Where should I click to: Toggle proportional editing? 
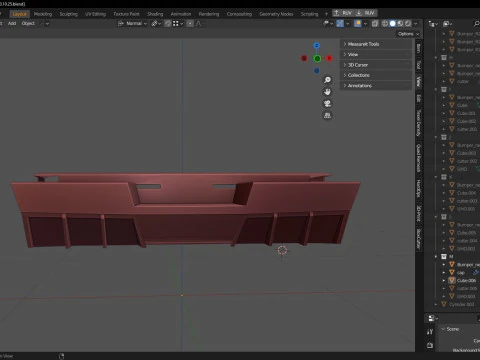[190, 23]
